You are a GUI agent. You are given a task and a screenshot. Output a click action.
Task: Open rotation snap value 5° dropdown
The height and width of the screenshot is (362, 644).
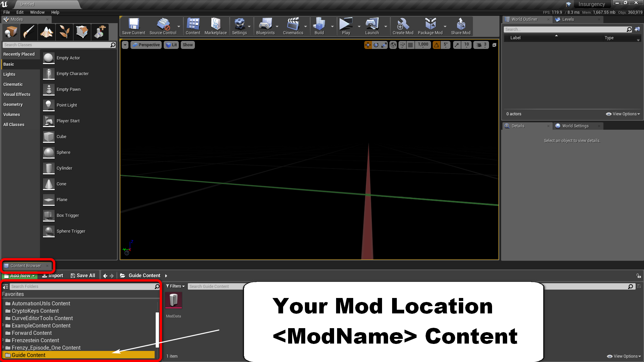[x=445, y=45]
